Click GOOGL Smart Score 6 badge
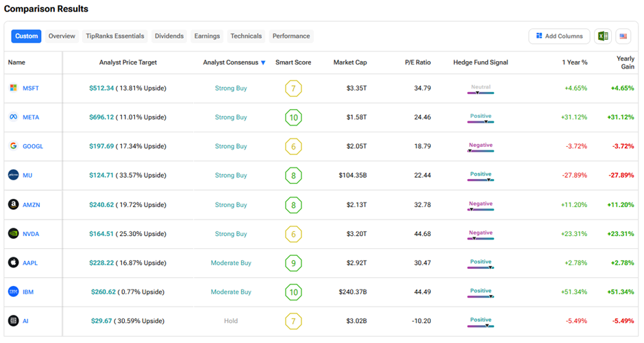The width and height of the screenshot is (644, 343). 293,146
